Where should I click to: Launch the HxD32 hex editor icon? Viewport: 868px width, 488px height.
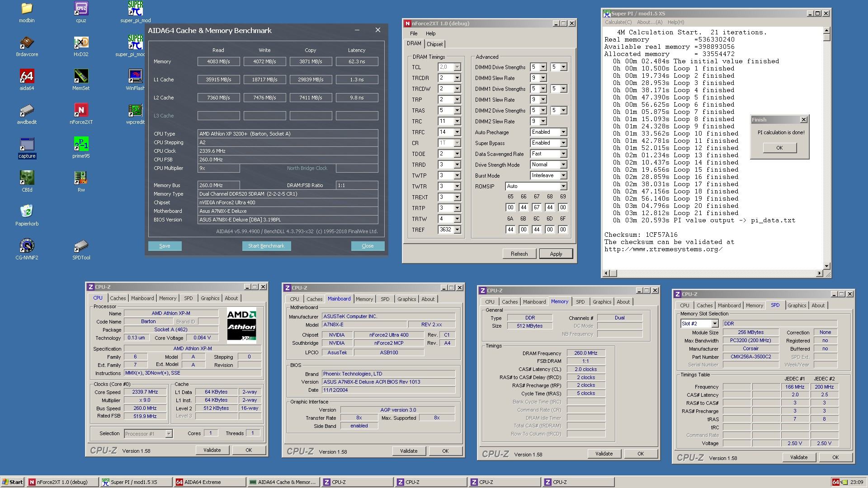(x=81, y=46)
